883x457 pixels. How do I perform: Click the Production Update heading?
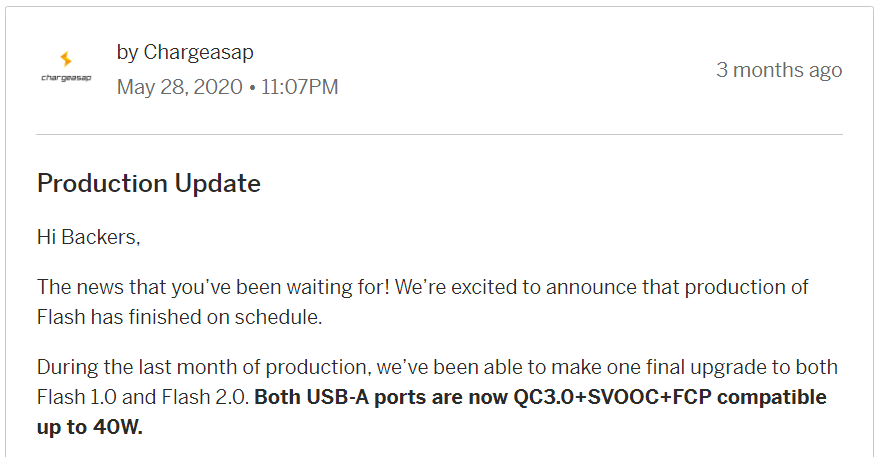pyautogui.click(x=149, y=183)
